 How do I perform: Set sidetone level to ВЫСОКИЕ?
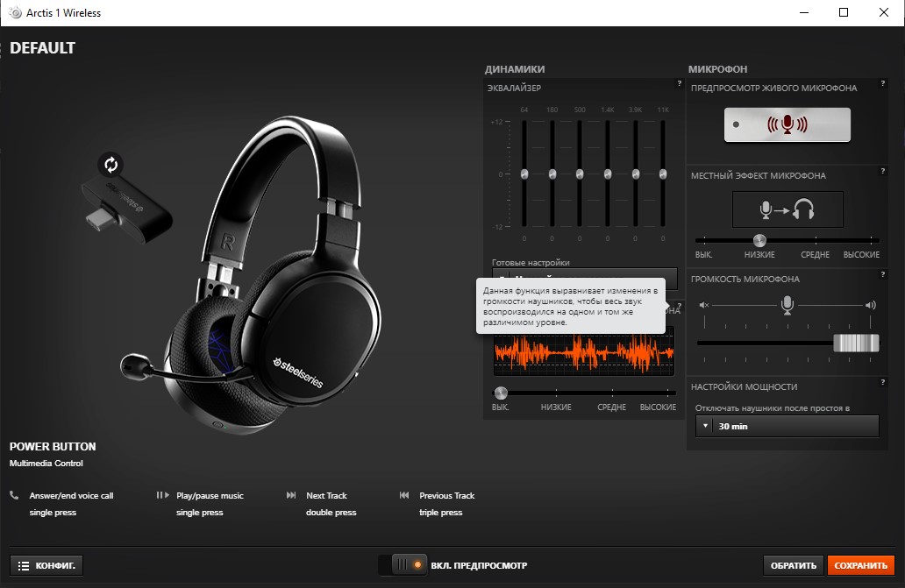861,254
